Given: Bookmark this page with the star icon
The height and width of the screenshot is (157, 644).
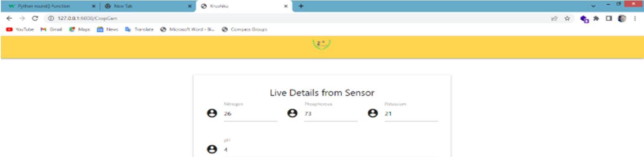Looking at the screenshot, I should [567, 19].
